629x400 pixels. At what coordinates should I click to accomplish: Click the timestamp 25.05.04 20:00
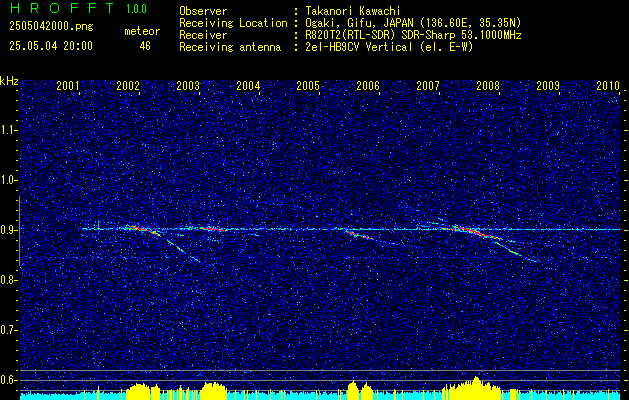click(51, 46)
